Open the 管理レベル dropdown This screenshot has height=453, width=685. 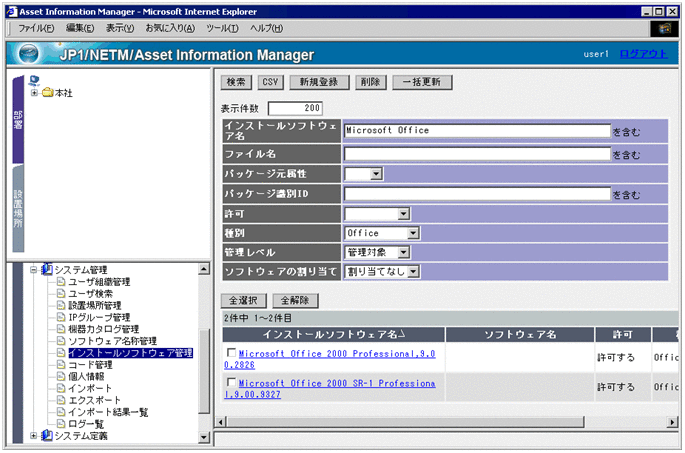pos(404,252)
